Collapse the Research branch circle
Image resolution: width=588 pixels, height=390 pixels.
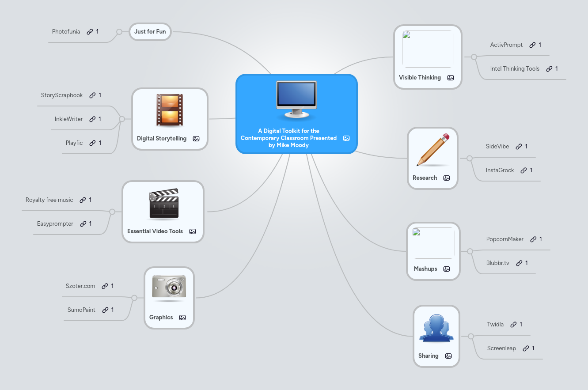pyautogui.click(x=470, y=158)
